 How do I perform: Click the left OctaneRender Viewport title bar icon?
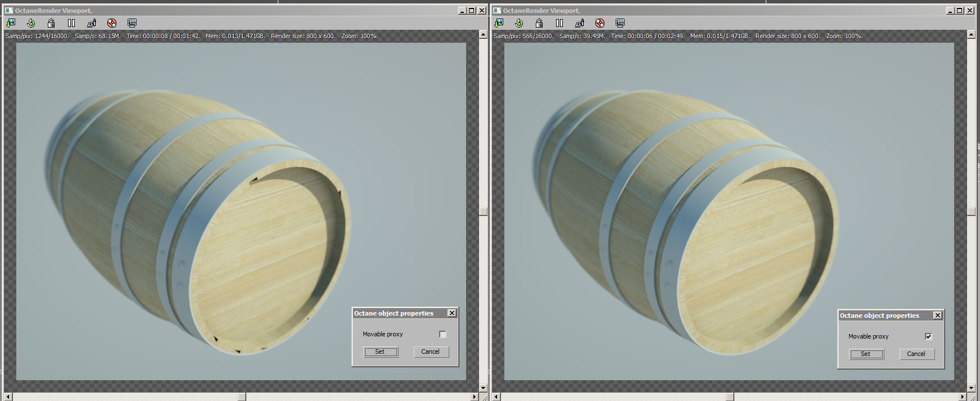pyautogui.click(x=9, y=10)
